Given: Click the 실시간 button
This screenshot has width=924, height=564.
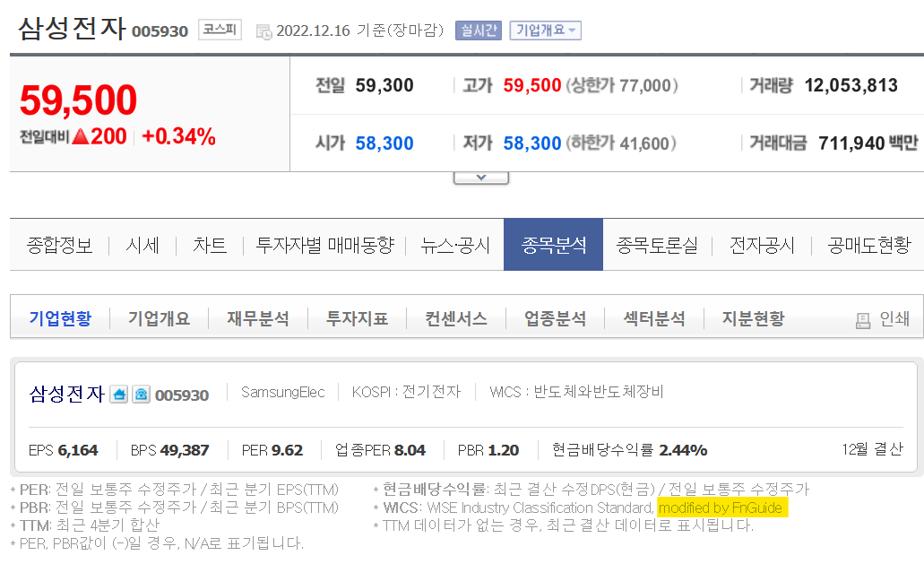Looking at the screenshot, I should point(479,30).
